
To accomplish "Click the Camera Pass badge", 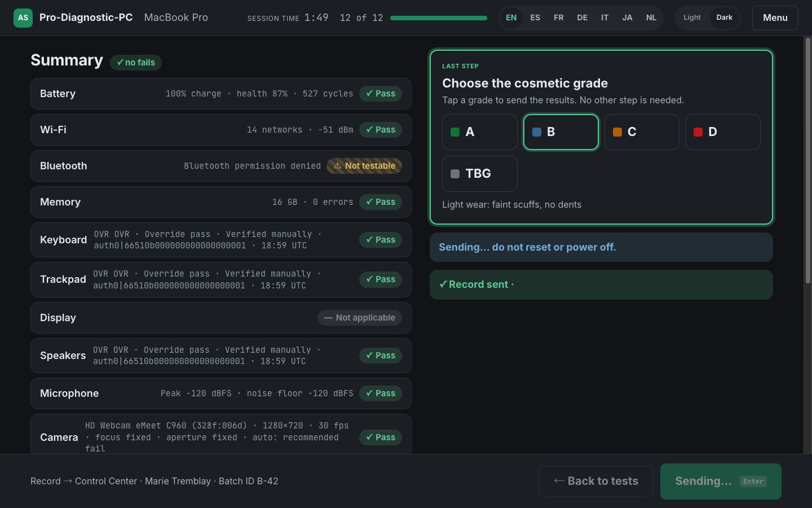I will pyautogui.click(x=381, y=437).
